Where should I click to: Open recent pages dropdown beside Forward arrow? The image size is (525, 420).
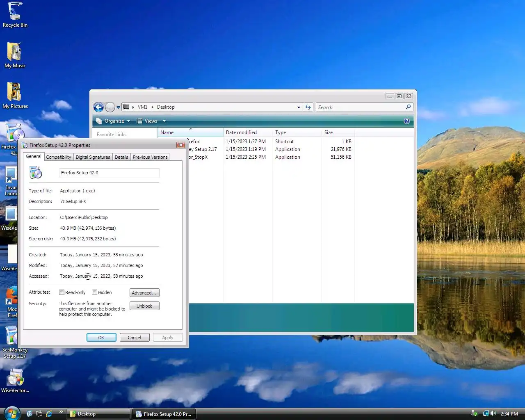118,107
